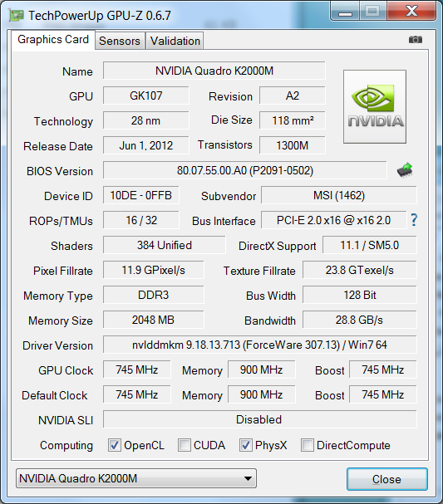Viewport: 443px width, 504px height.
Task: Switch to the Validation tab
Action: click(x=175, y=41)
